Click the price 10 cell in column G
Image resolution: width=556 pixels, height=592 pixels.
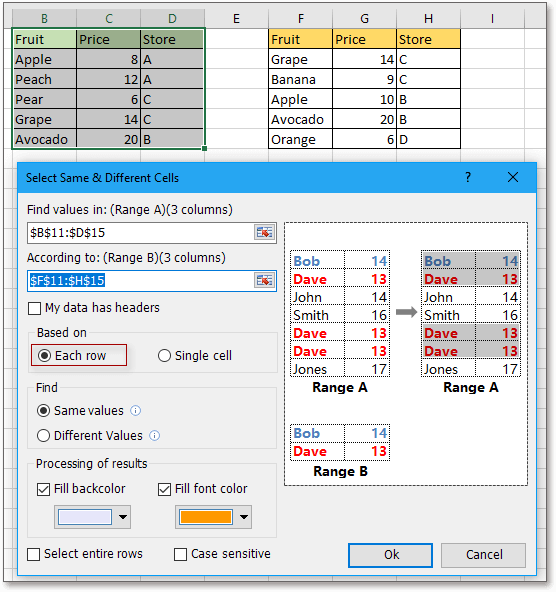(x=364, y=99)
